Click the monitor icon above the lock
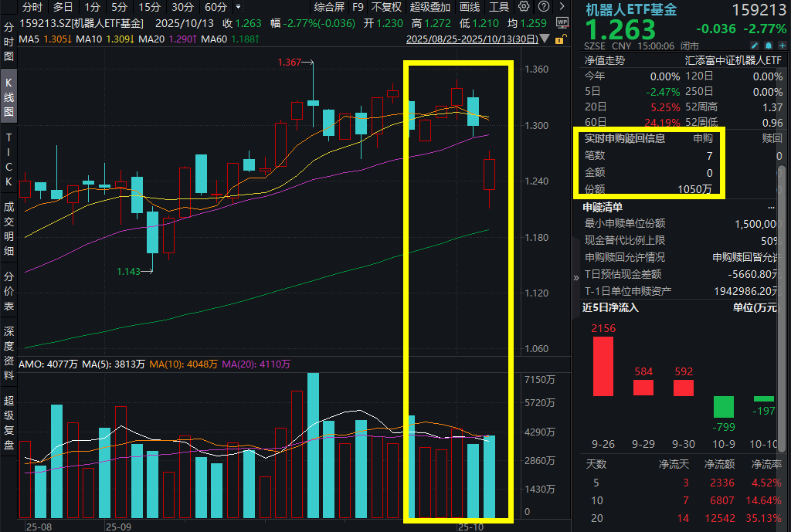Image resolution: width=791 pixels, height=532 pixels. 562,22
